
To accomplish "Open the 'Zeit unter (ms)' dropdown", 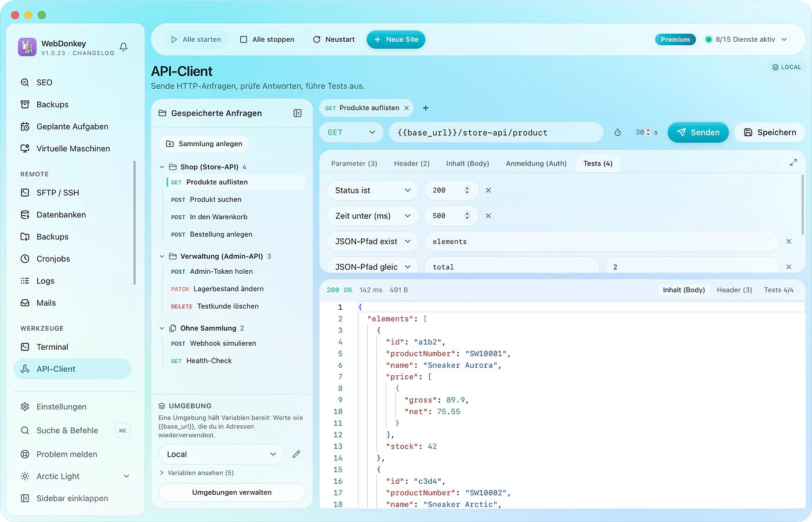I will [373, 216].
